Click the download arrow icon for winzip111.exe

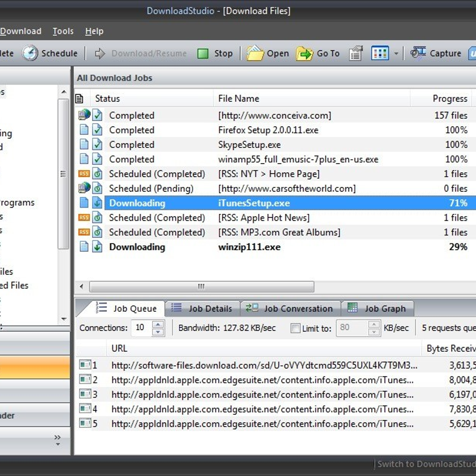point(98,246)
